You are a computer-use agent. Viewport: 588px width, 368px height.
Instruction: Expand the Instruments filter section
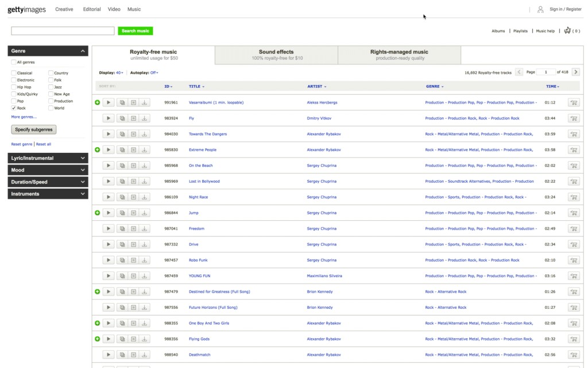pyautogui.click(x=48, y=194)
